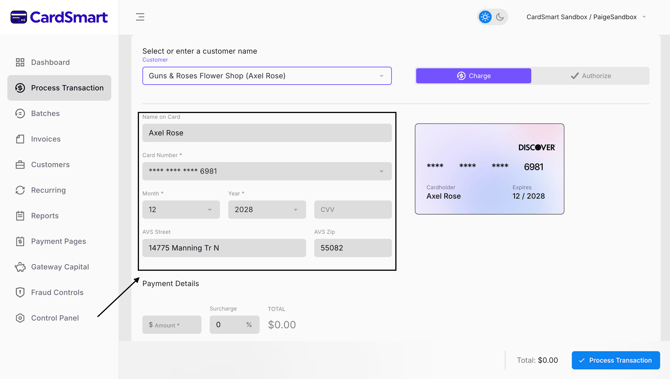The image size is (670, 379).
Task: Click the Payment Pages icon
Action: pos(20,241)
